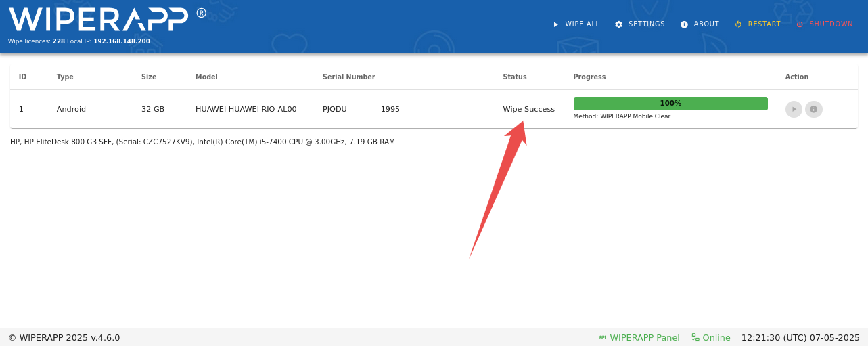
Task: Click the Progress column header
Action: pyautogui.click(x=589, y=77)
